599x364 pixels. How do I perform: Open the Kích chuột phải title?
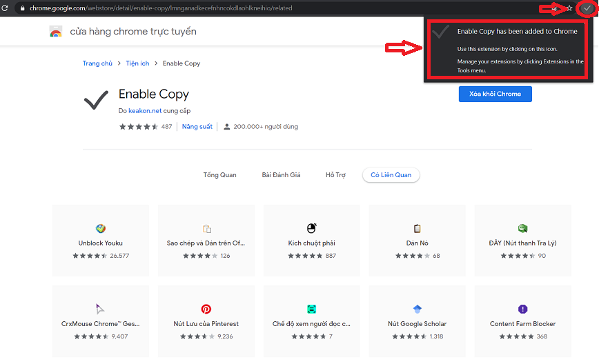312,243
